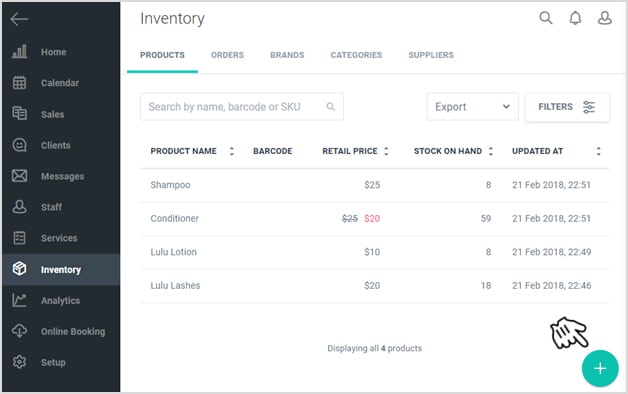Image resolution: width=628 pixels, height=394 pixels.
Task: Open notifications bell icon
Action: click(x=576, y=18)
